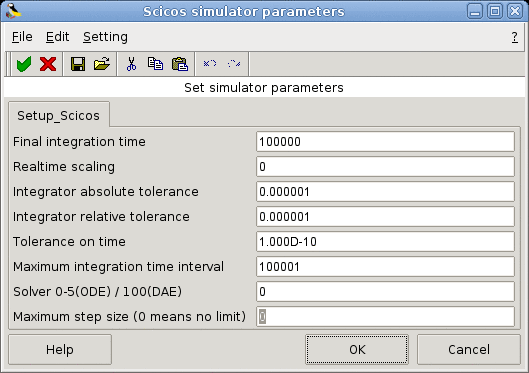Confirm with the OK button
The width and height of the screenshot is (529, 373).
[x=357, y=349]
